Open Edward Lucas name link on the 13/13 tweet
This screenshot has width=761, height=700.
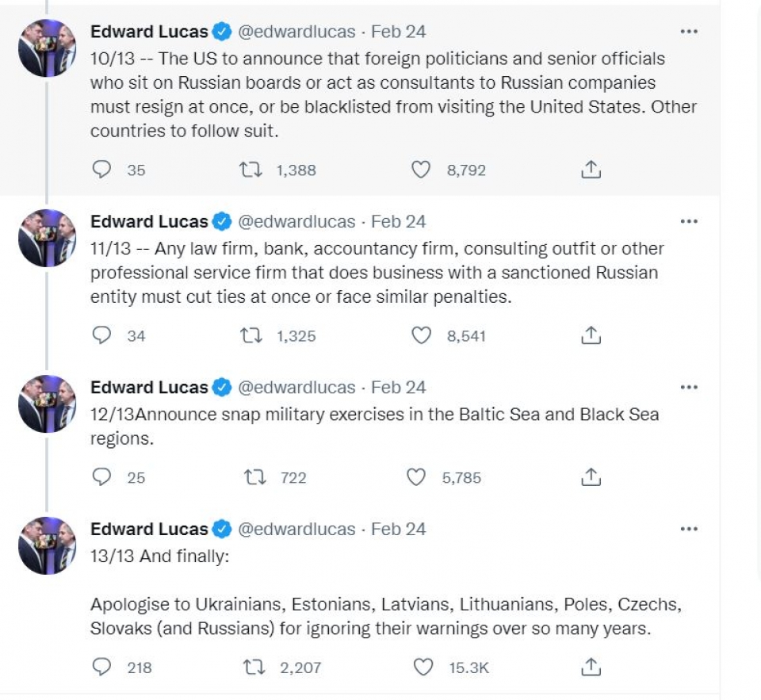pos(149,529)
